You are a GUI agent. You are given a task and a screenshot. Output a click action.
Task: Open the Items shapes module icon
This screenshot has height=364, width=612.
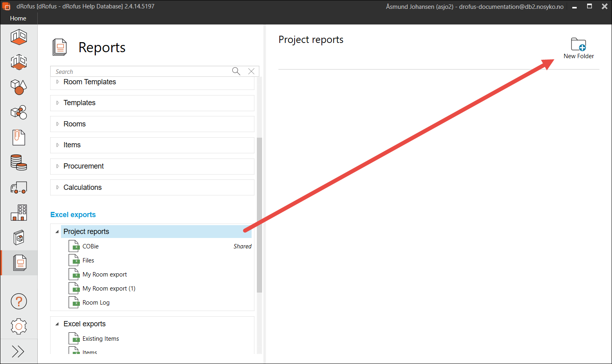click(18, 87)
